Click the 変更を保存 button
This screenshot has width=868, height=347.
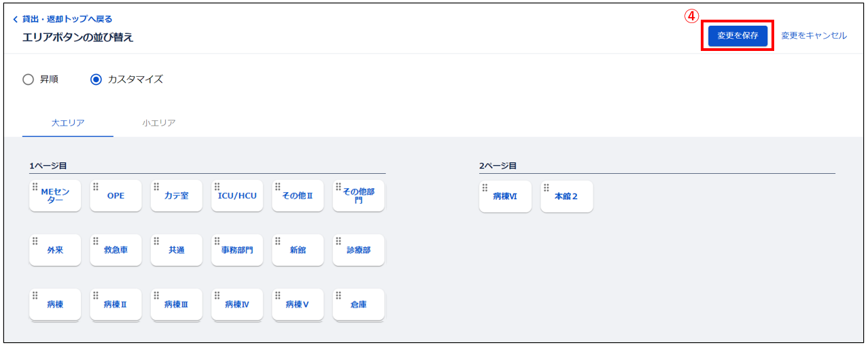coord(737,36)
